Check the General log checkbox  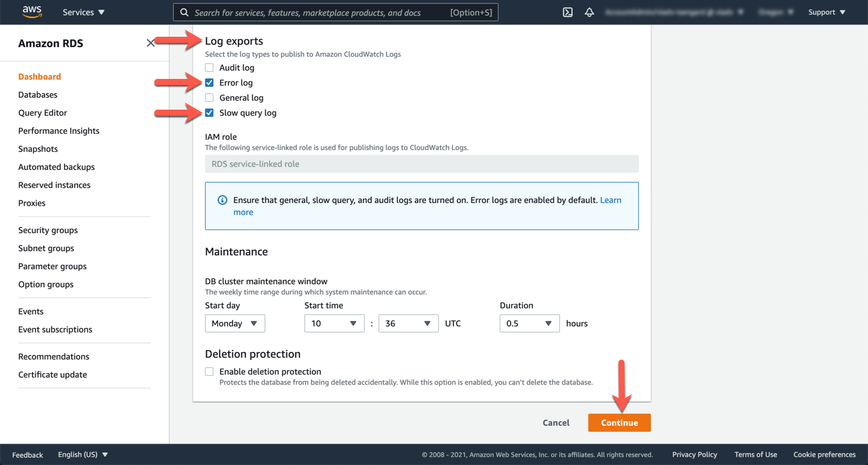(209, 98)
